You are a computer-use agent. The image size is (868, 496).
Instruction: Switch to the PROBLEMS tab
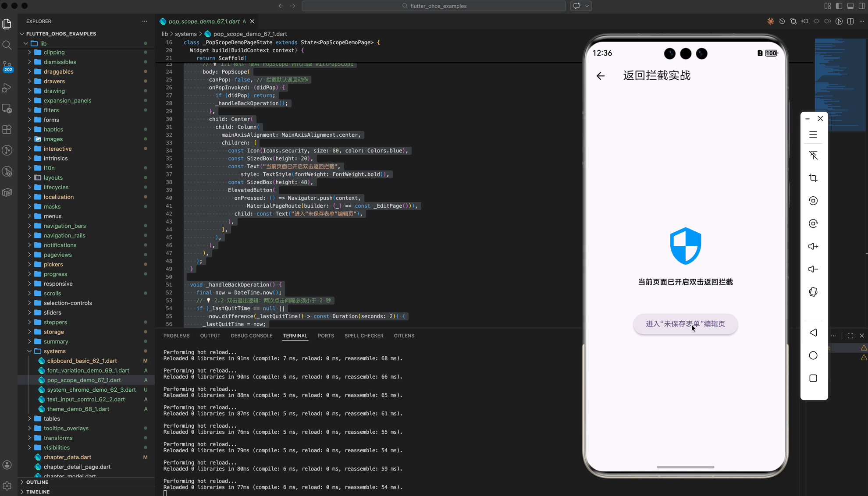click(176, 336)
